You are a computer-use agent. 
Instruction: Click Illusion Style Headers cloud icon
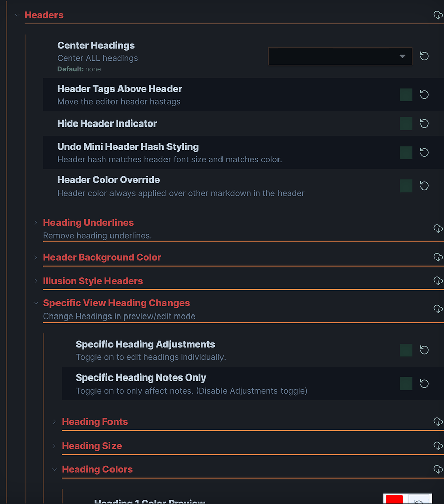[438, 281]
